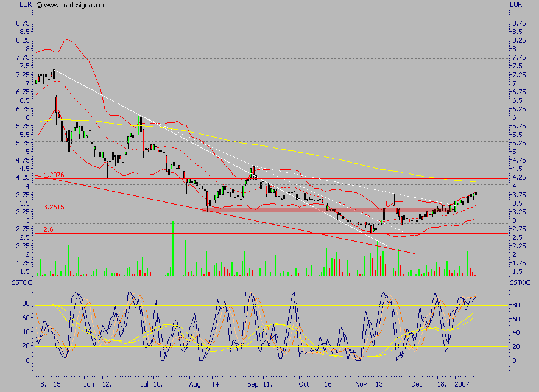
Task: Click the '13.' date label after Nov
Action: 380,384
